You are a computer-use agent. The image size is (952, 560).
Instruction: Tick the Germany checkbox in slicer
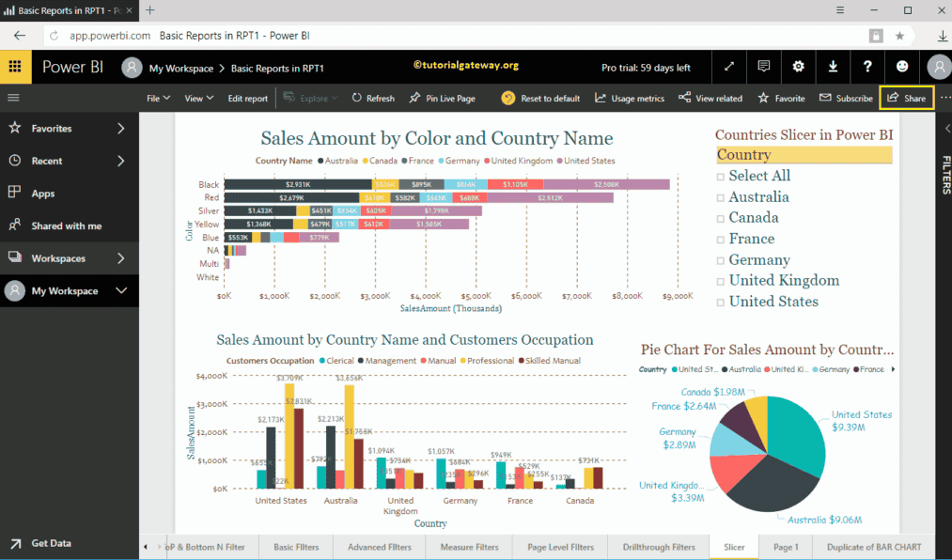pos(721,260)
